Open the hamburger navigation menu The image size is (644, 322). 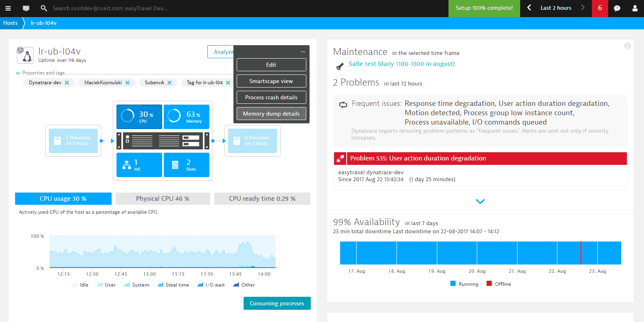click(x=8, y=8)
